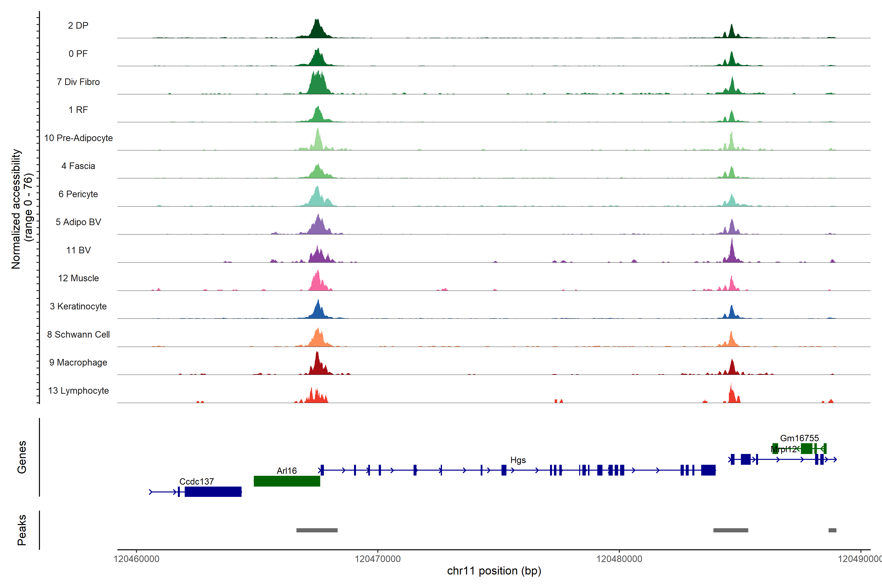Viewport: 882px width, 588px height.
Task: Click the small rightmost gray peak bar
Action: [832, 530]
